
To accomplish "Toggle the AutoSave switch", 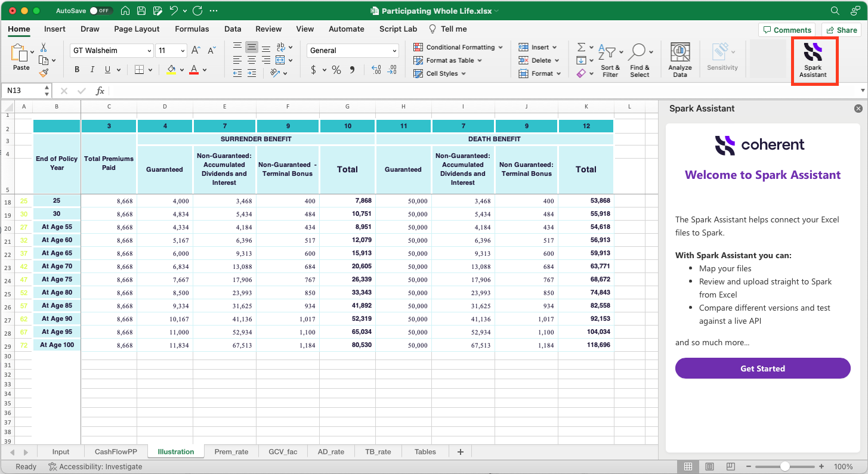I will (101, 11).
